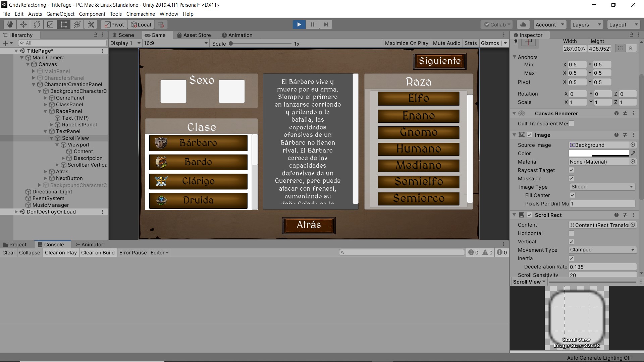The height and width of the screenshot is (362, 644).
Task: Pick Material object selector
Action: pos(633,162)
